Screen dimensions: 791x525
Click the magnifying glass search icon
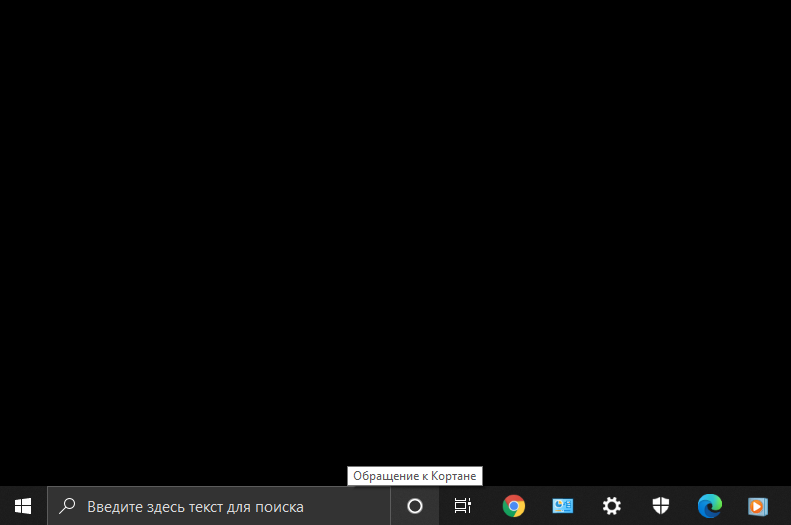(x=67, y=506)
